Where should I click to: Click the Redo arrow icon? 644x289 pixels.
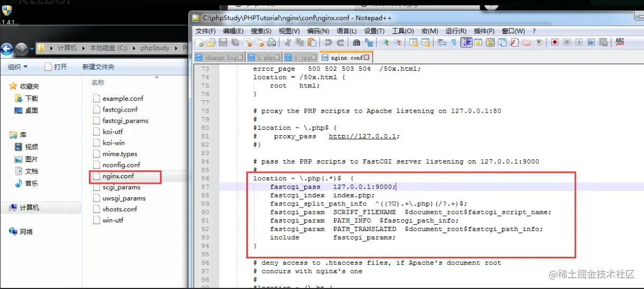pyautogui.click(x=340, y=42)
